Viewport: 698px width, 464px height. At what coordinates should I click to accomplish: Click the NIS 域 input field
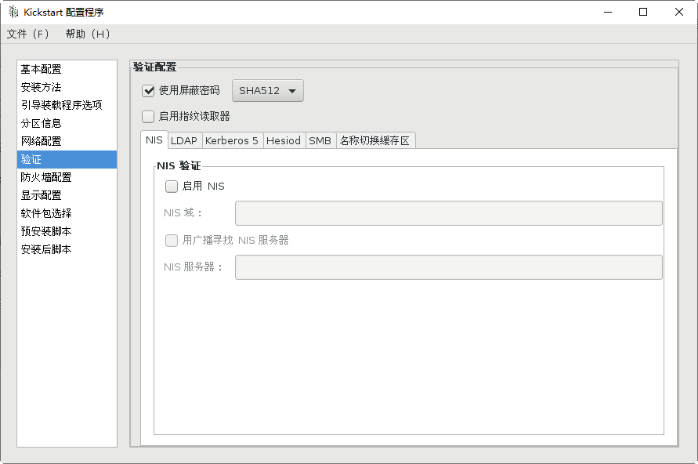click(449, 213)
